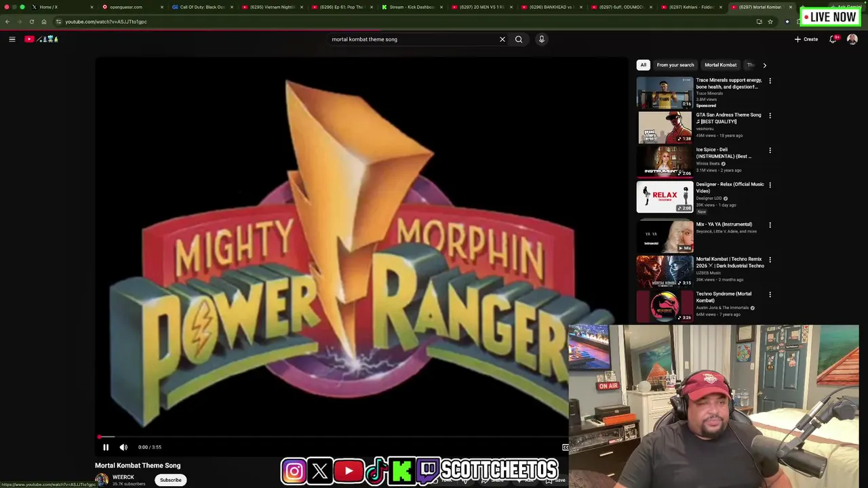
Task: Click the red playhead at video start
Action: point(100,437)
